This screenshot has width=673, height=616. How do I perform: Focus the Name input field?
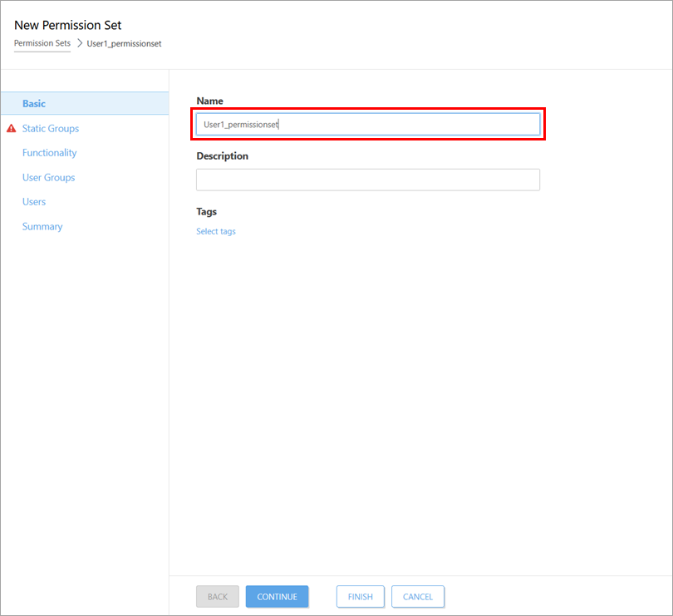tap(368, 125)
